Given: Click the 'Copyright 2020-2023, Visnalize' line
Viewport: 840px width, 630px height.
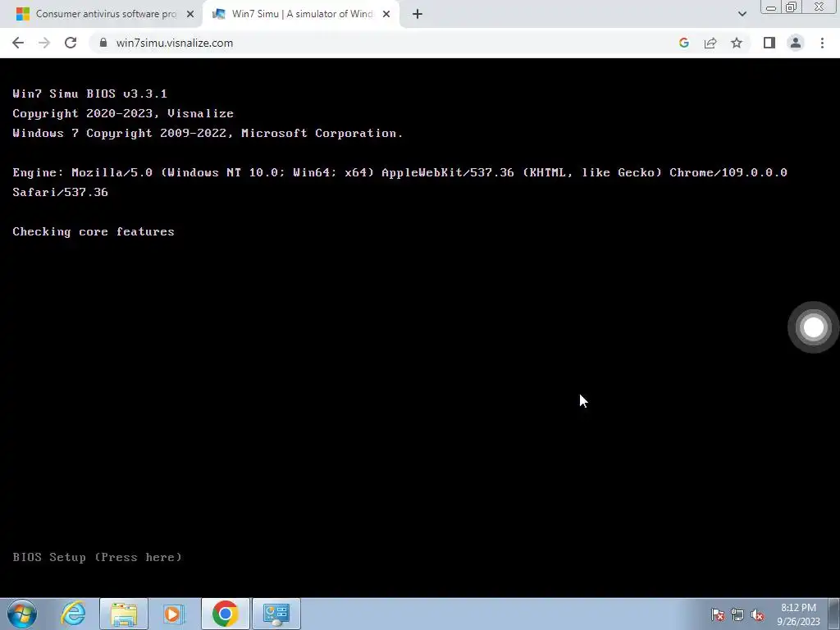Looking at the screenshot, I should point(123,113).
